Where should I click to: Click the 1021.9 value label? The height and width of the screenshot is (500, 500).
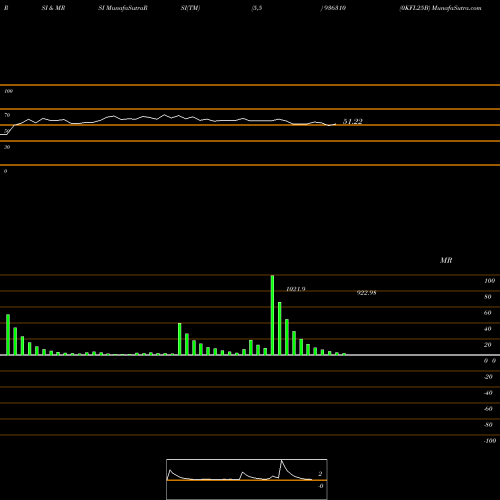tap(296, 289)
